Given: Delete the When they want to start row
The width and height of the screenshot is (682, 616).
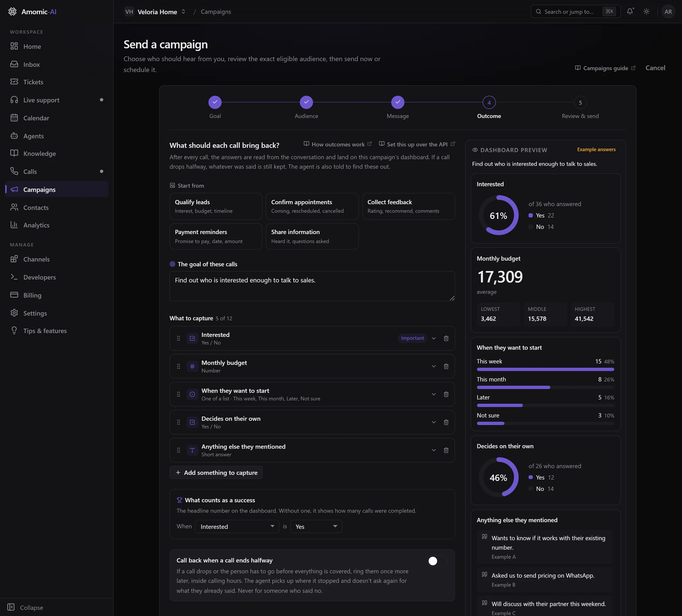Looking at the screenshot, I should pos(446,394).
